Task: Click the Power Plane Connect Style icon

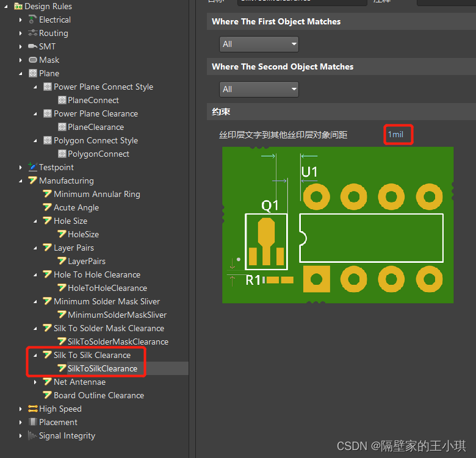Action: tap(48, 87)
